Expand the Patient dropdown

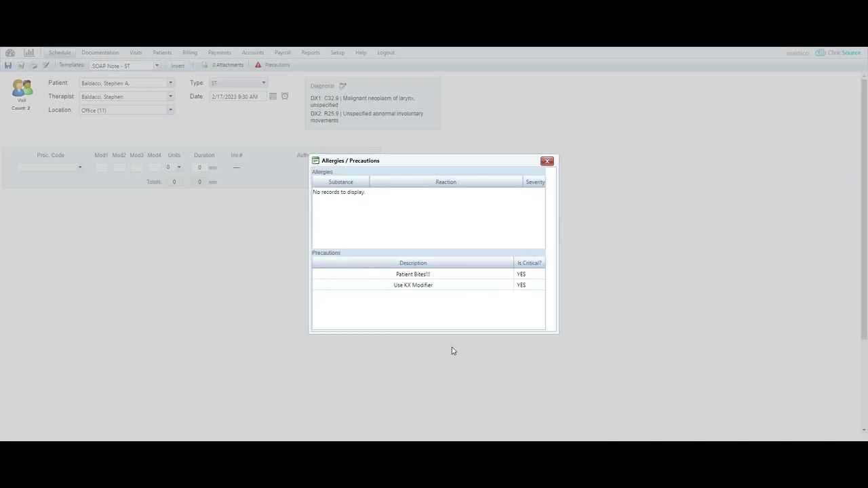click(170, 83)
